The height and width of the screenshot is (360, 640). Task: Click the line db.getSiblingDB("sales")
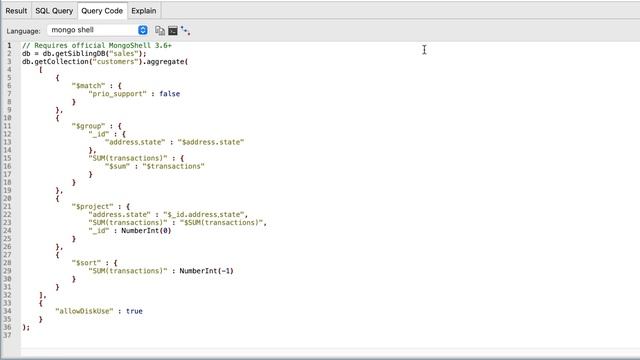(84, 53)
